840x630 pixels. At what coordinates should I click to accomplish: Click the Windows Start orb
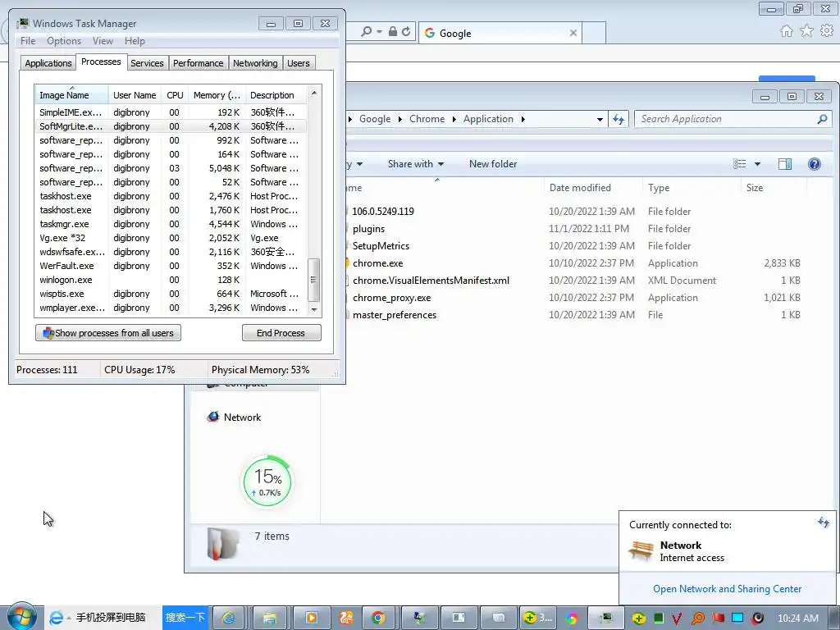[x=21, y=616]
